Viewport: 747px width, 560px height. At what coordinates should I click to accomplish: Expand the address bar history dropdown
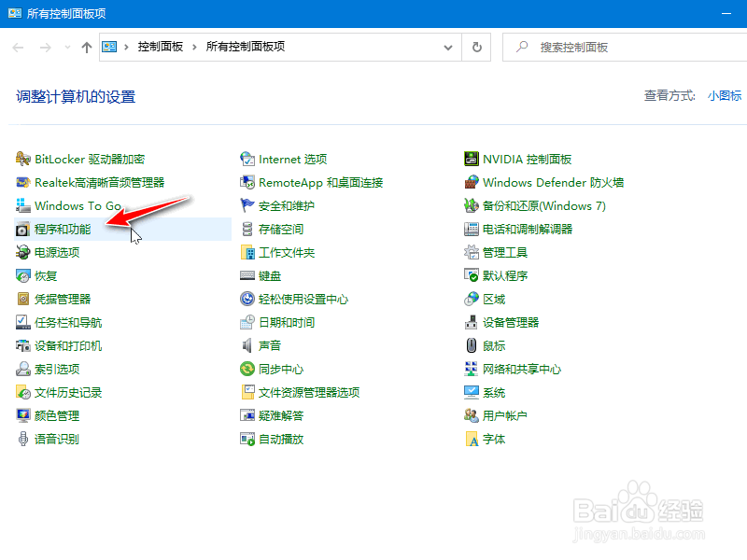[448, 48]
